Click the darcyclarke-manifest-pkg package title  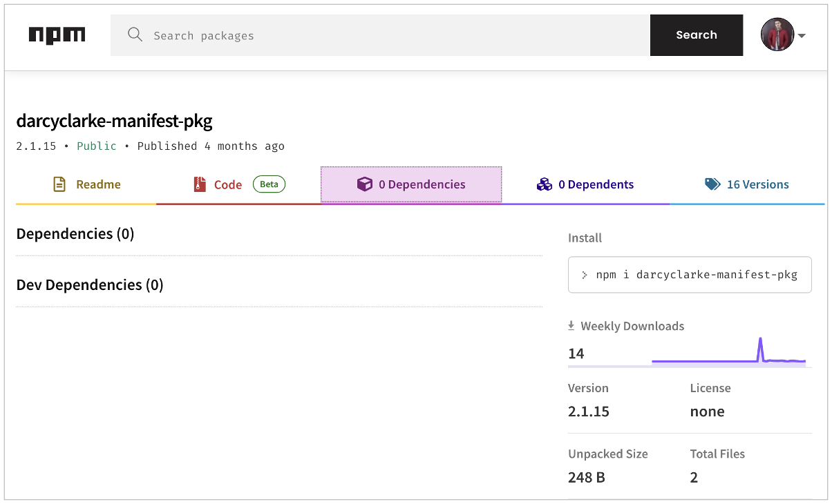[114, 121]
